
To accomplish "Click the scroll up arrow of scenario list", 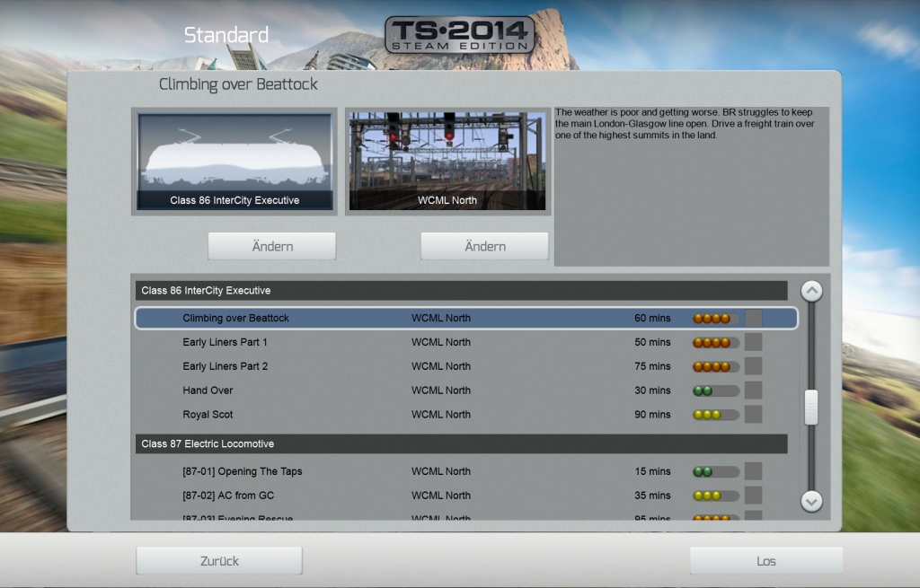I will [811, 291].
